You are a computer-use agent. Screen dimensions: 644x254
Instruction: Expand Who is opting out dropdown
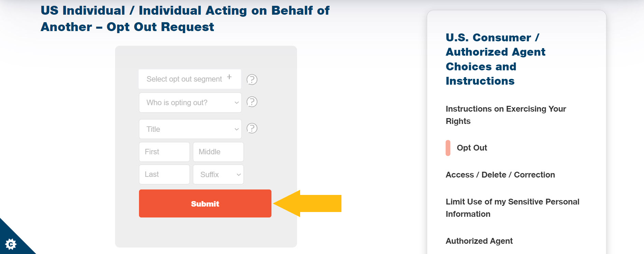click(190, 102)
